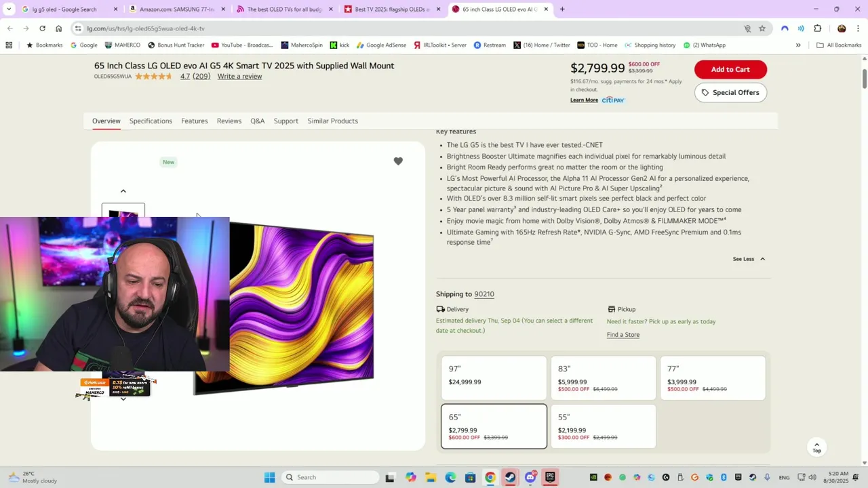Show next thumbnails with down chevron
Viewport: 868px width, 488px height.
[x=123, y=399]
